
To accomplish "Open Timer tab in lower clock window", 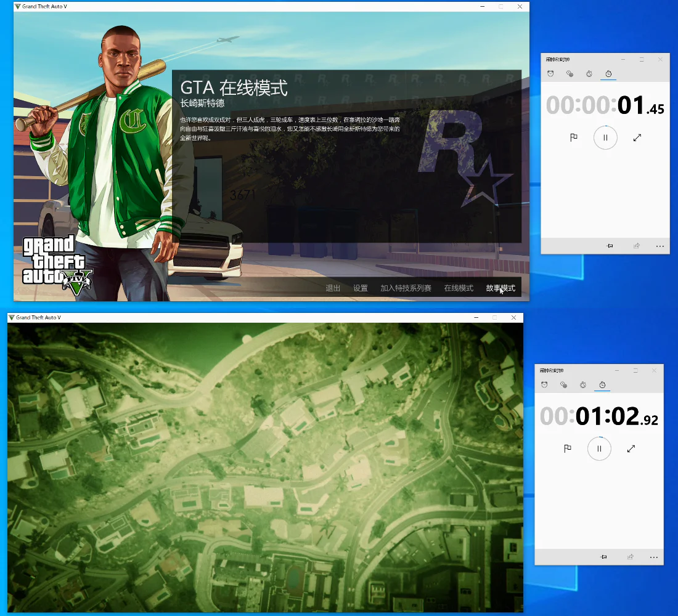I will click(583, 385).
